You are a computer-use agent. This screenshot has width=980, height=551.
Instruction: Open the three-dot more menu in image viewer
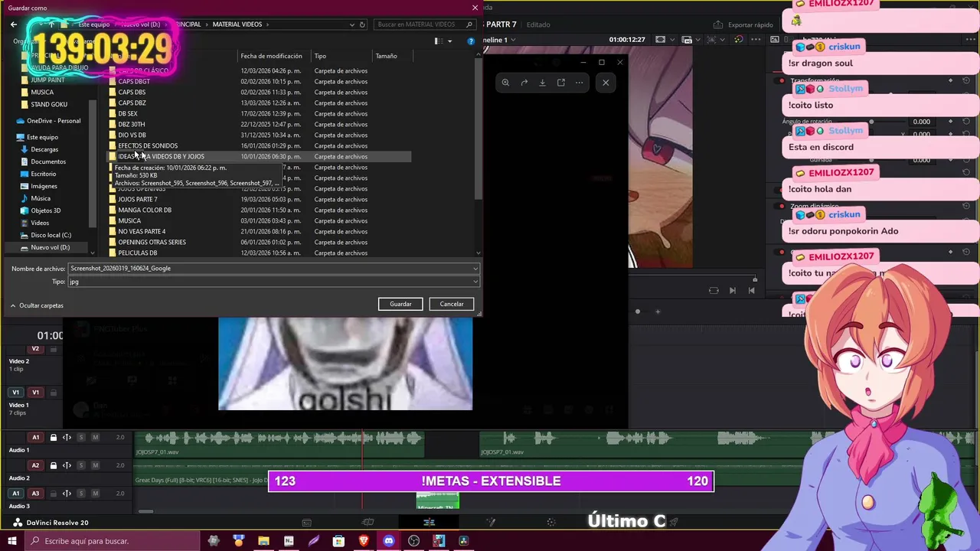(x=580, y=83)
